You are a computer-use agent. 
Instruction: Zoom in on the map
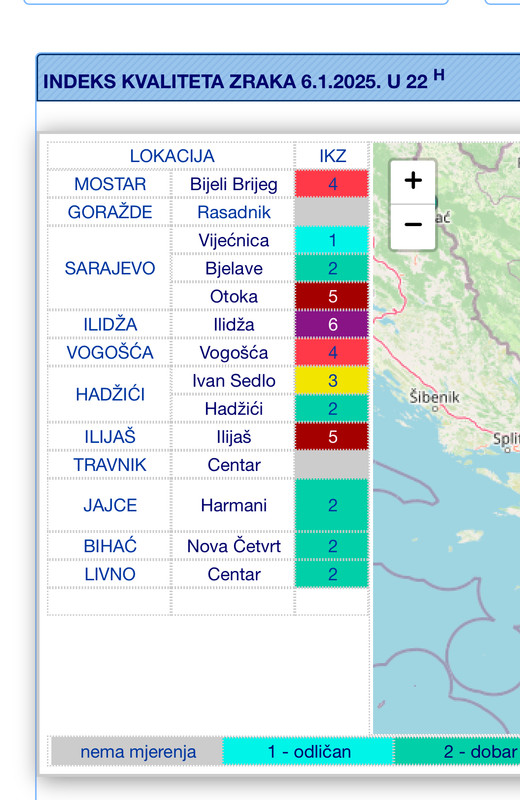tap(413, 181)
